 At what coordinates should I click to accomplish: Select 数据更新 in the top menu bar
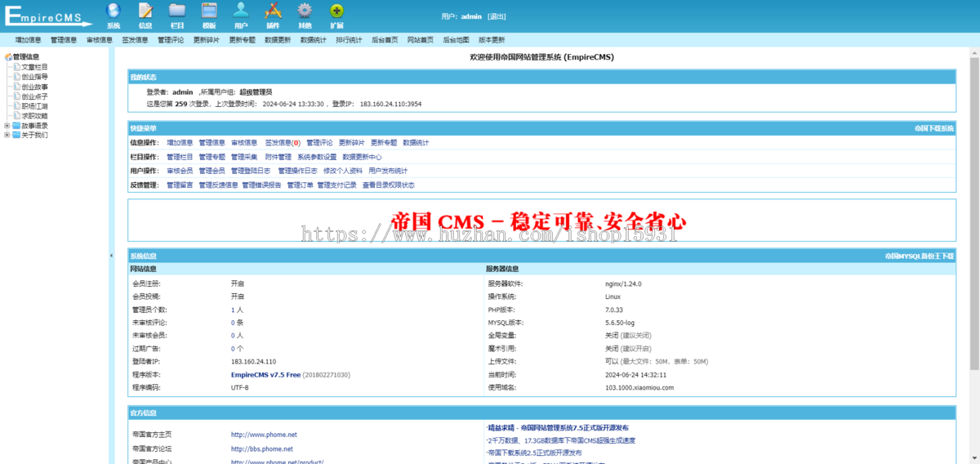click(x=278, y=40)
